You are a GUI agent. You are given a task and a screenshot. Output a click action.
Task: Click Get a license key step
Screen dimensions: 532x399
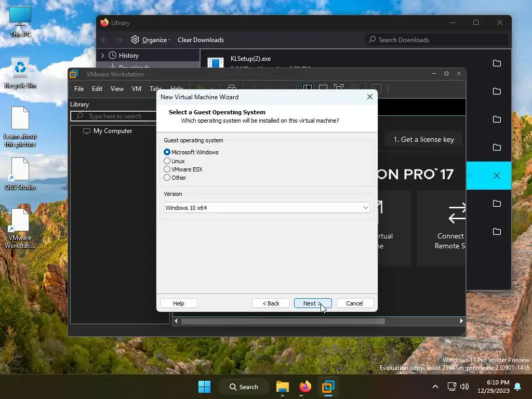(x=424, y=139)
